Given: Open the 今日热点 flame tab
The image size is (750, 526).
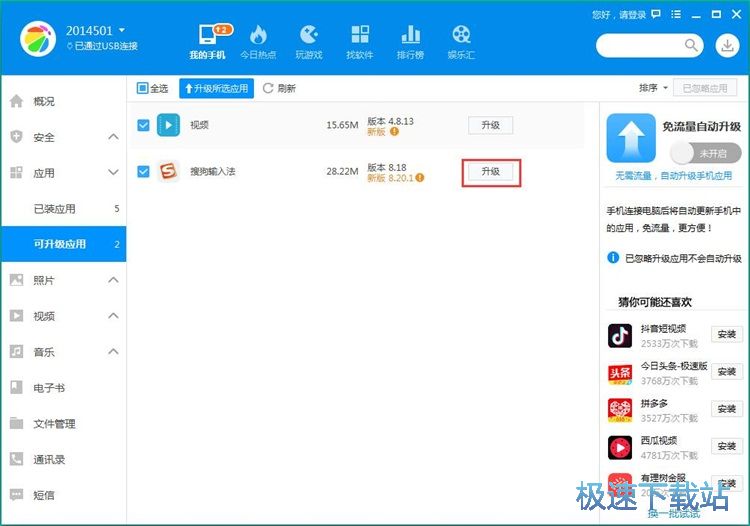Looking at the screenshot, I should point(258,42).
